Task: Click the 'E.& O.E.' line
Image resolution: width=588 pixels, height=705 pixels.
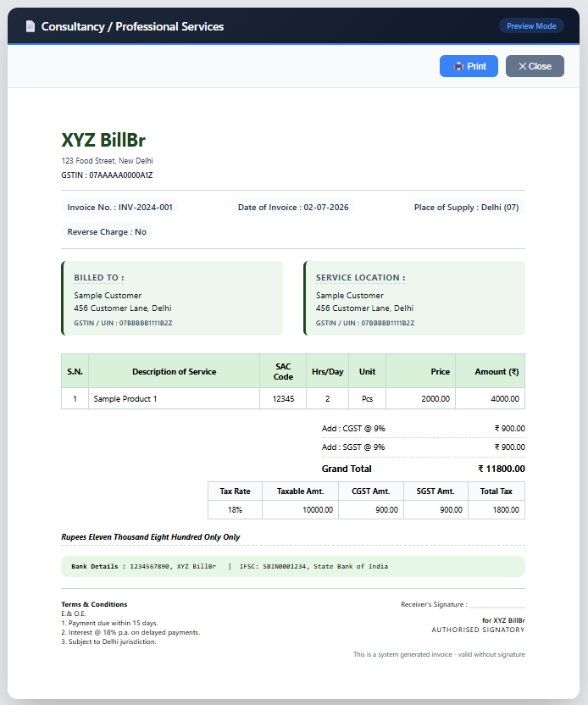Action: click(x=74, y=613)
